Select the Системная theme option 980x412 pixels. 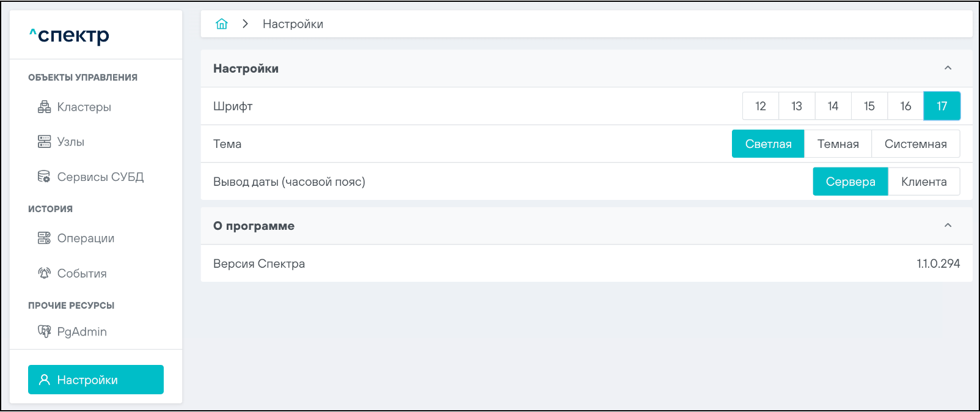(x=915, y=144)
